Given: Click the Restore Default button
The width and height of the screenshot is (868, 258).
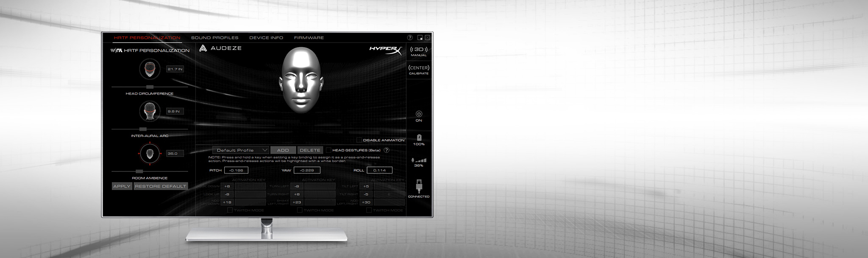Looking at the screenshot, I should coord(161,186).
